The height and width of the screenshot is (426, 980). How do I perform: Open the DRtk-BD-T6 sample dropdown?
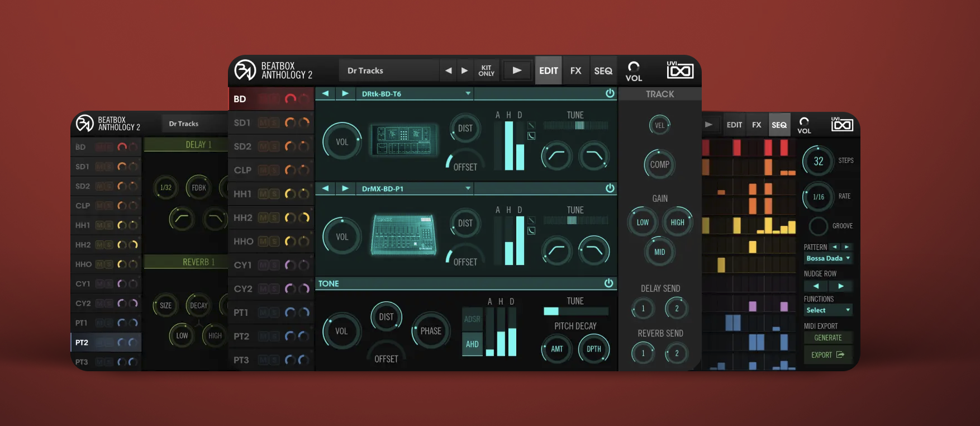click(415, 93)
